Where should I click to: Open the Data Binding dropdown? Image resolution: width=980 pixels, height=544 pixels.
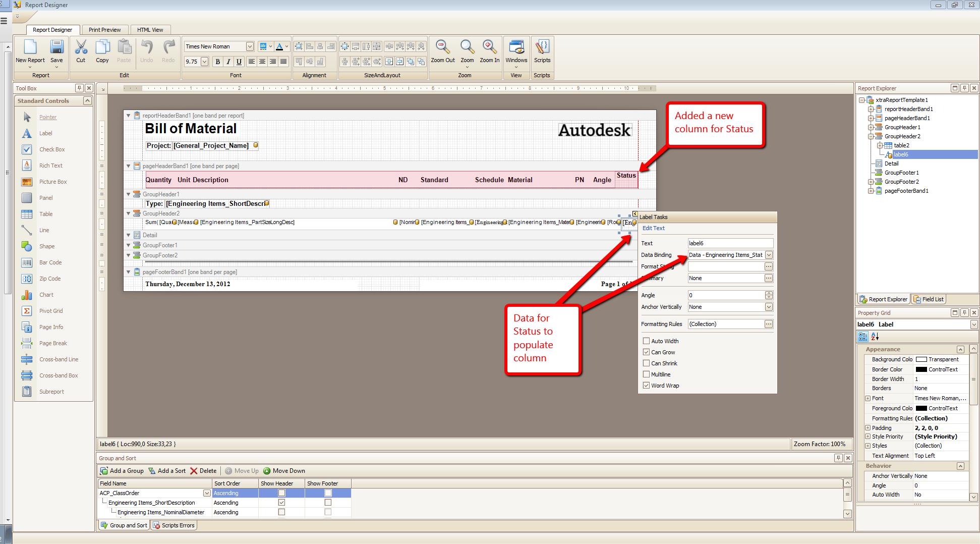click(x=768, y=255)
